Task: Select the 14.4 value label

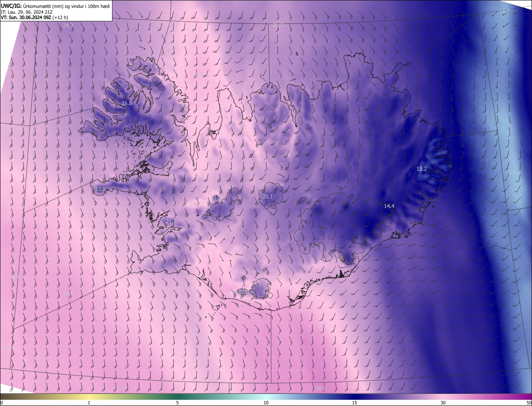Action: click(x=389, y=206)
